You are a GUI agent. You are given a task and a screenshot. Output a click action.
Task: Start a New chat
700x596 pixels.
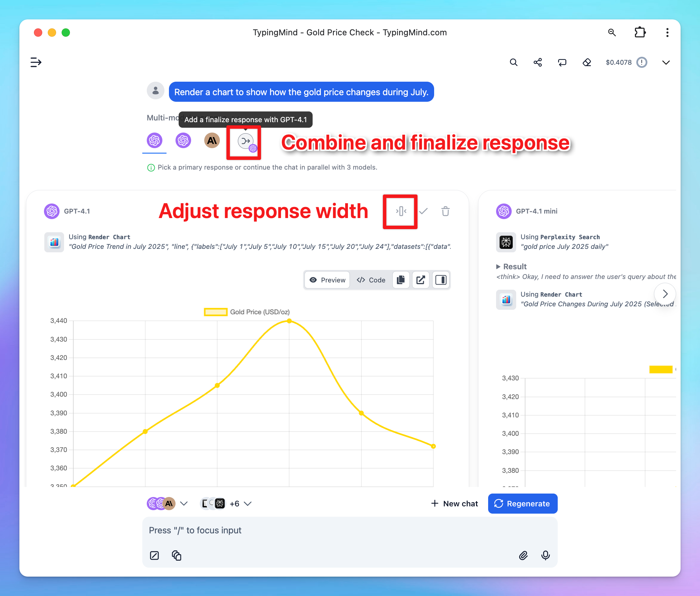(x=454, y=504)
